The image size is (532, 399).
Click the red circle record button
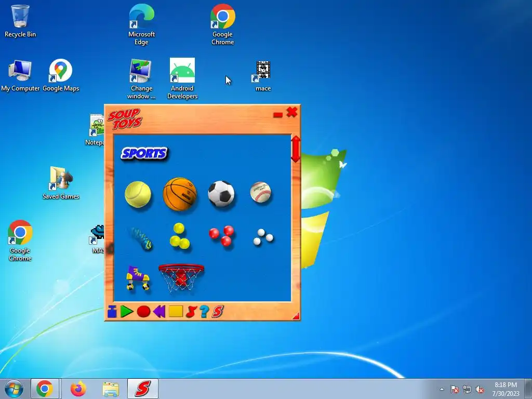tap(143, 312)
